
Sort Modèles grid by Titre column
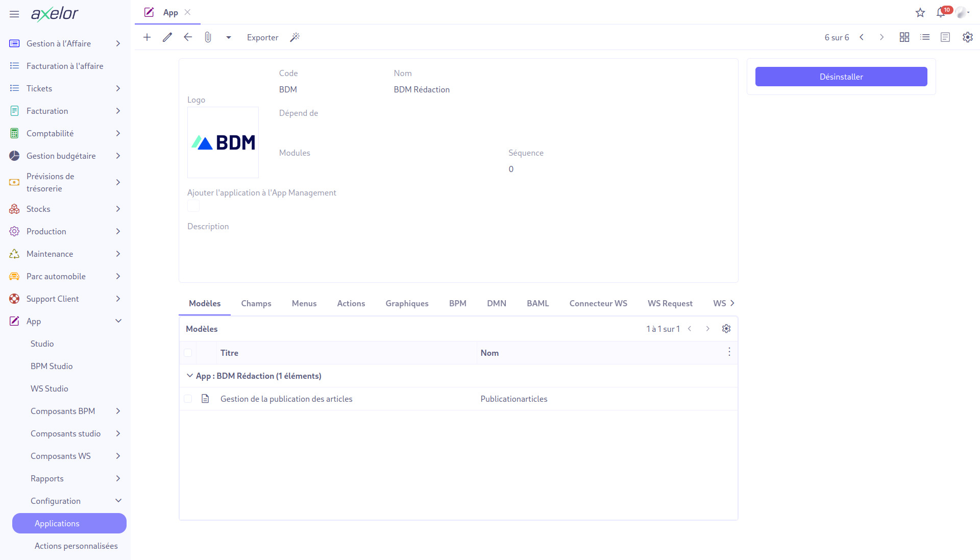coord(229,353)
